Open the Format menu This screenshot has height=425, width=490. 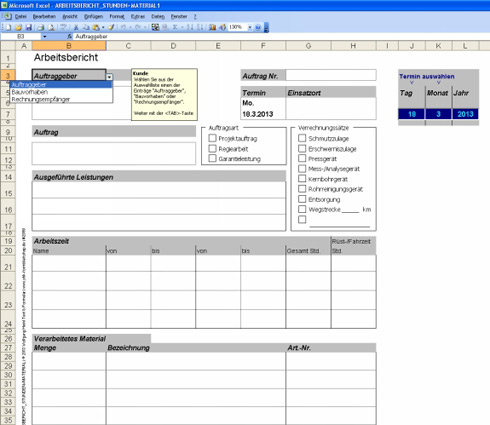point(117,16)
